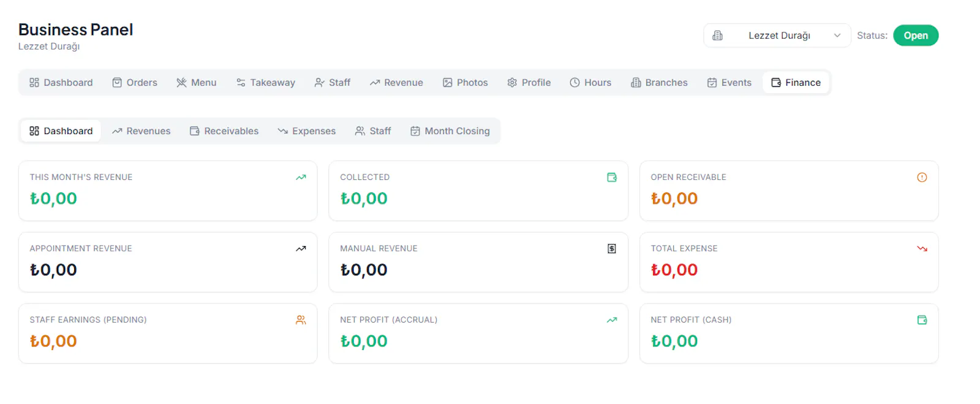This screenshot has width=980, height=404.
Task: Click the downward trend icon in Total Expense card
Action: [922, 249]
